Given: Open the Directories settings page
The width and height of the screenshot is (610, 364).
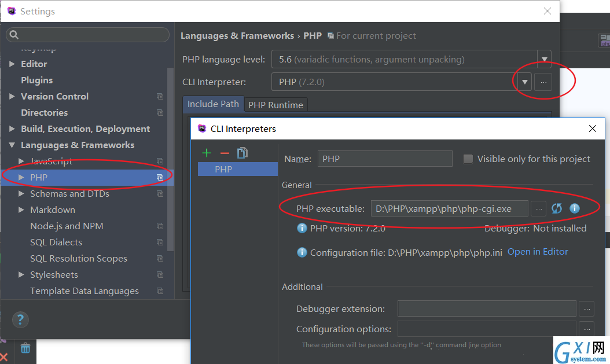Looking at the screenshot, I should point(45,112).
